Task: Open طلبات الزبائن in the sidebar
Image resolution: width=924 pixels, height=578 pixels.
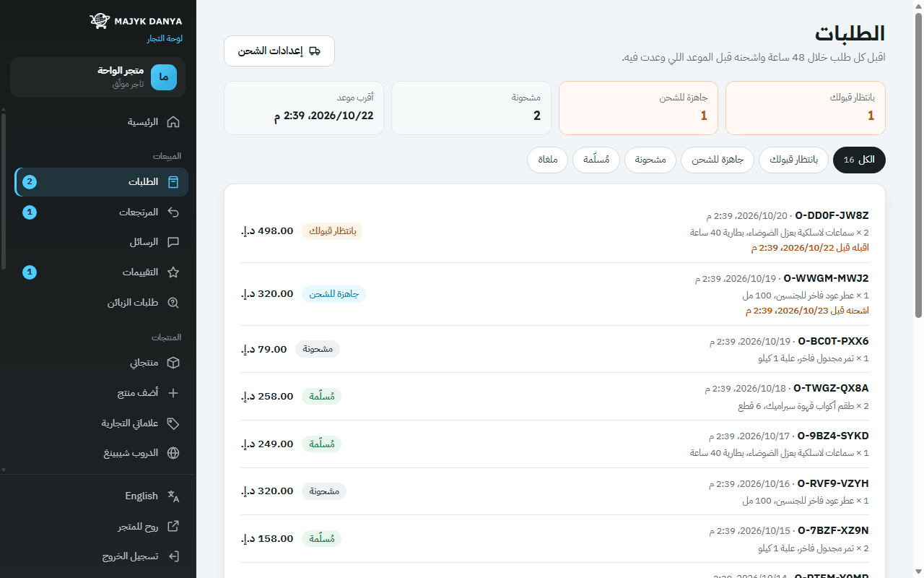Action: [101, 303]
